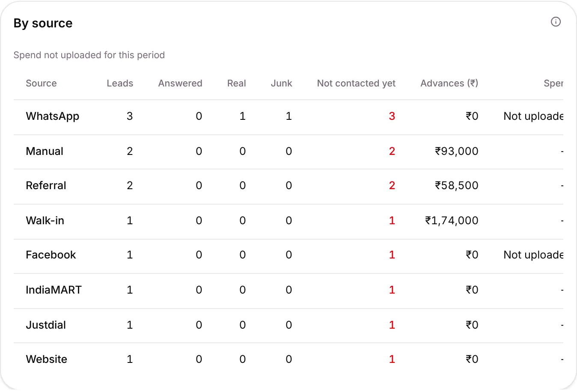
Task: Click the ₹93,000 advances value for Manual
Action: [x=457, y=151]
